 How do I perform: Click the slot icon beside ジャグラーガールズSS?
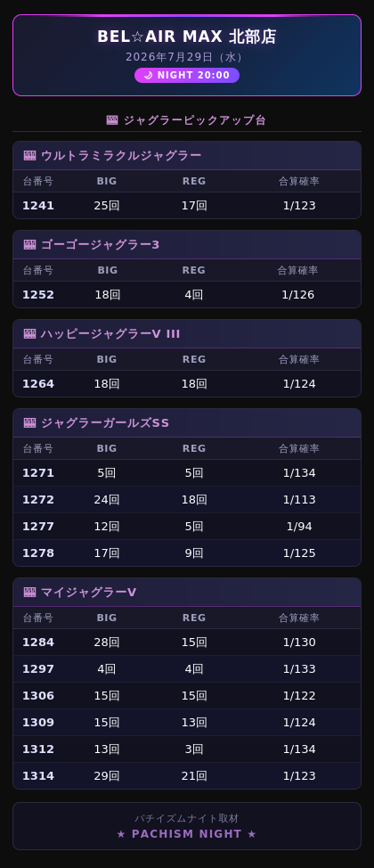tap(30, 423)
